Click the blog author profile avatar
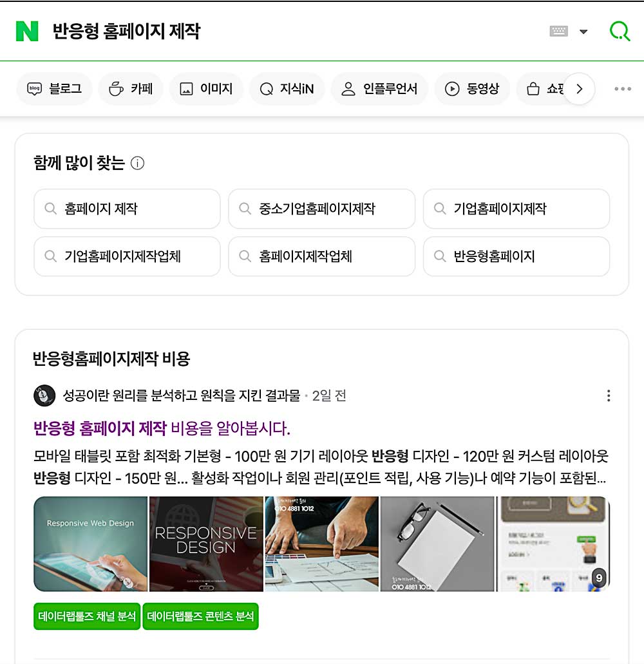This screenshot has width=644, height=664. click(44, 395)
